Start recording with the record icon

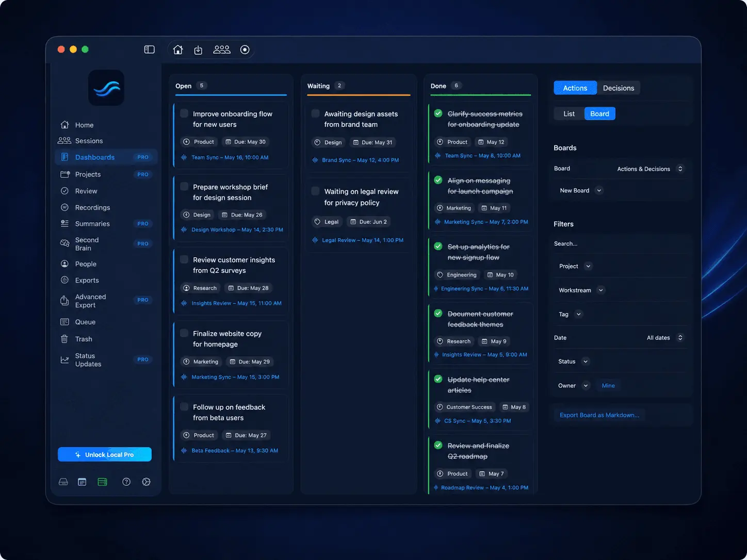point(245,50)
